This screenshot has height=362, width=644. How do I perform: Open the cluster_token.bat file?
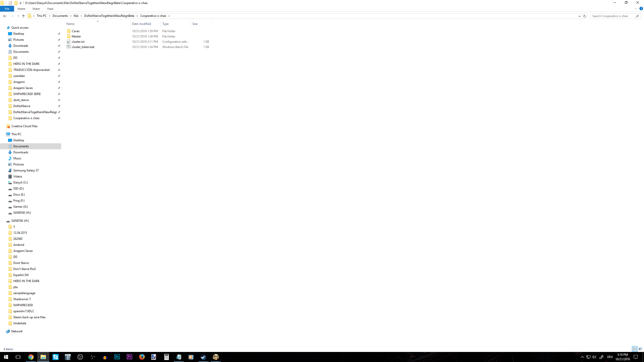tap(83, 47)
